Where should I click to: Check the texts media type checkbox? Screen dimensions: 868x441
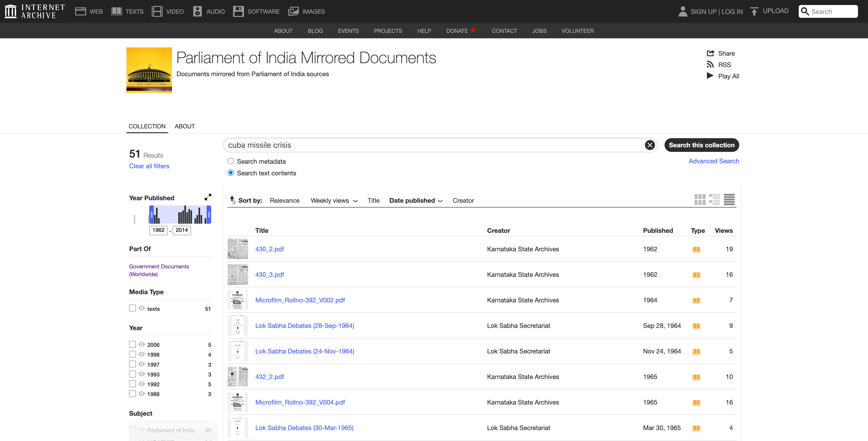[132, 308]
